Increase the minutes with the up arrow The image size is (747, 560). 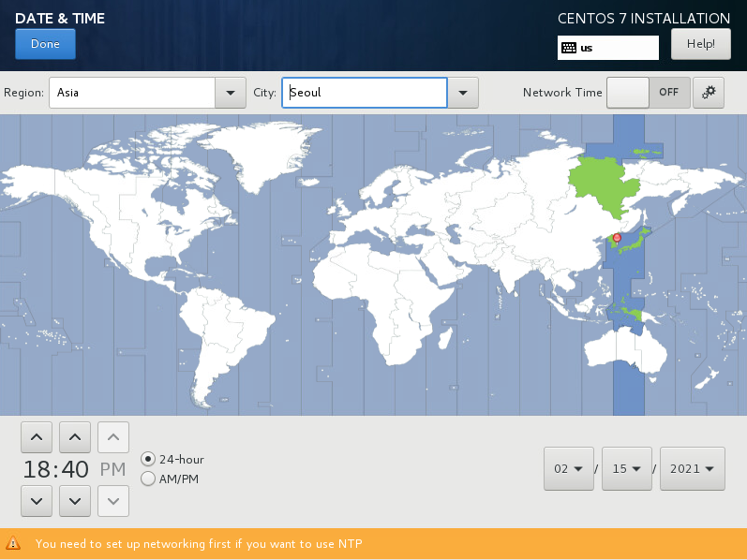coord(75,437)
